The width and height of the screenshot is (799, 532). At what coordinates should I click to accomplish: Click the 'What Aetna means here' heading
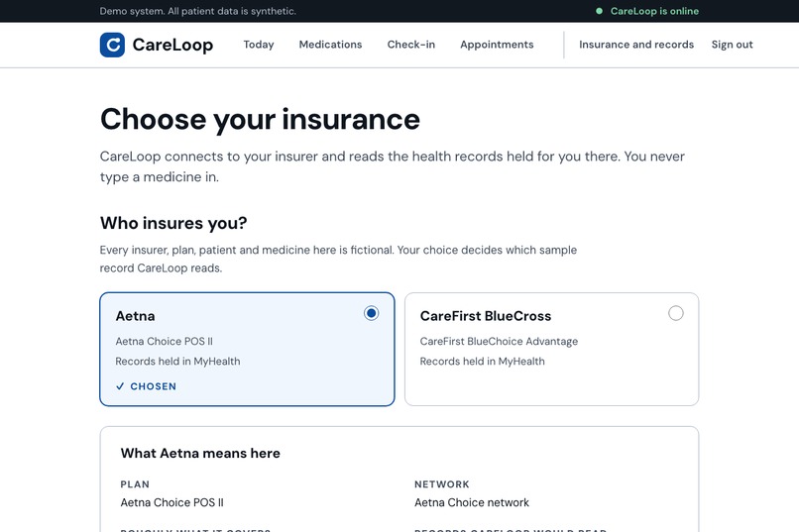[x=200, y=453]
